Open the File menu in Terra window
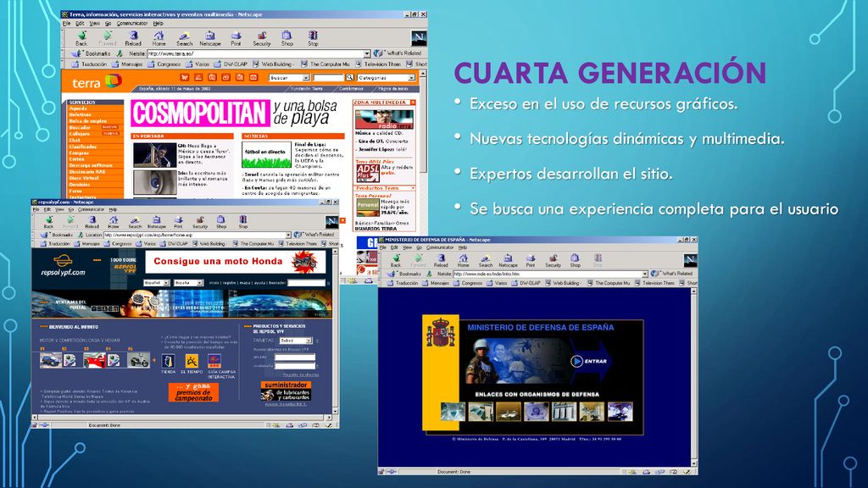The width and height of the screenshot is (868, 488). (66, 23)
